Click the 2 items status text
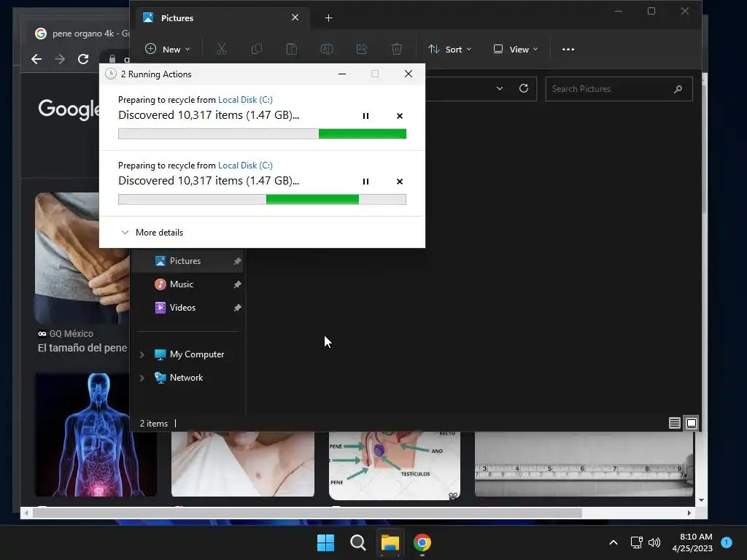Viewport: 747px width, 560px height. (x=153, y=424)
